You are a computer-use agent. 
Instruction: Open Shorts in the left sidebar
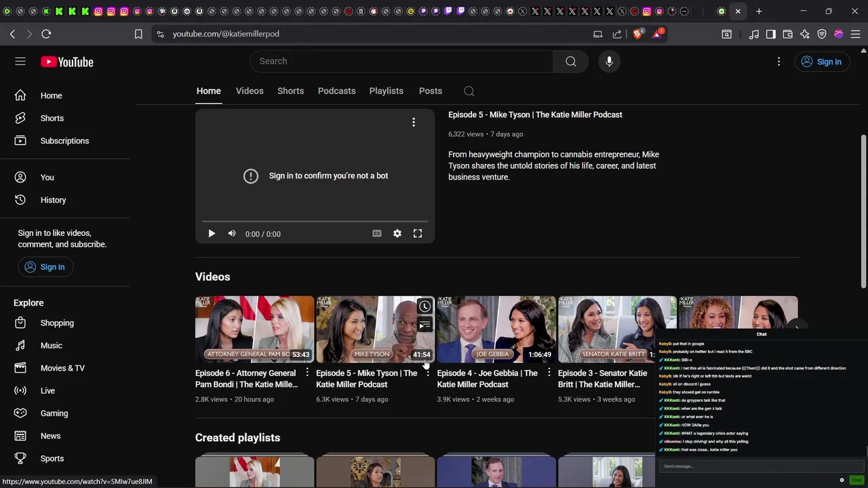click(64, 118)
